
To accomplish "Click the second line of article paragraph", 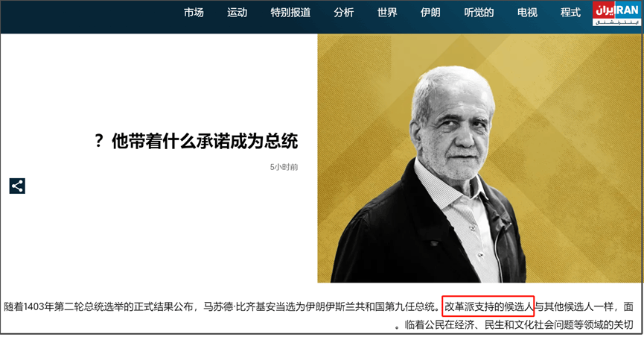I will (x=514, y=325).
